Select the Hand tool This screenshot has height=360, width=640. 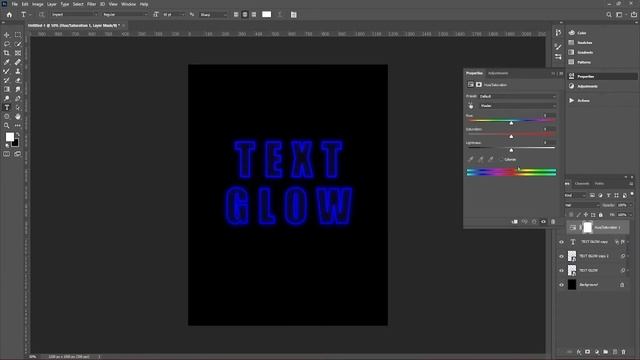(x=18, y=116)
